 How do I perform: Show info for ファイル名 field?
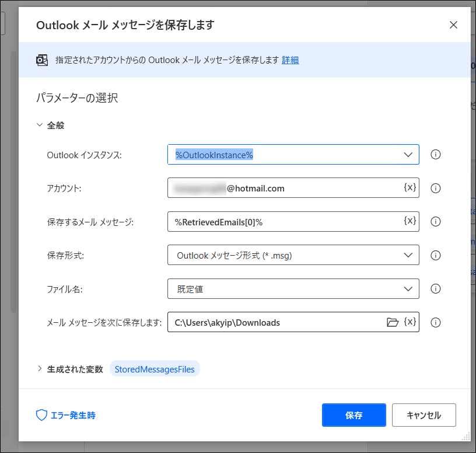coord(435,288)
